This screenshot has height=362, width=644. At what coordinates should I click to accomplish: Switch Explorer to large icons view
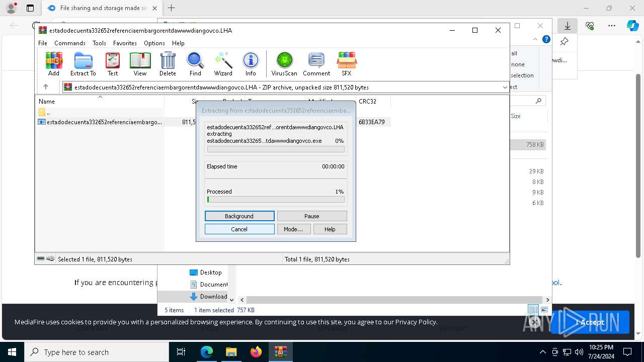click(544, 310)
